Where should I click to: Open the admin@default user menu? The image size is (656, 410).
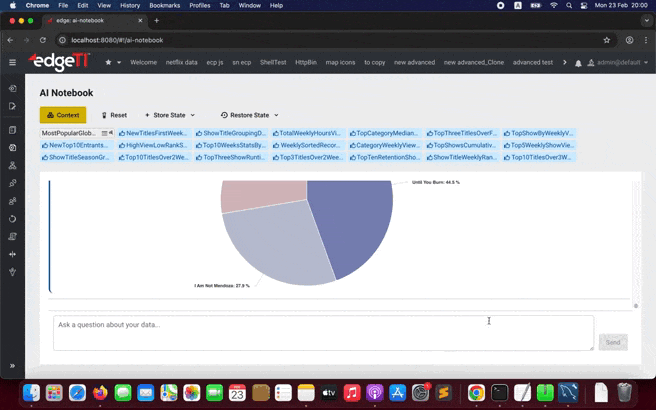point(616,63)
